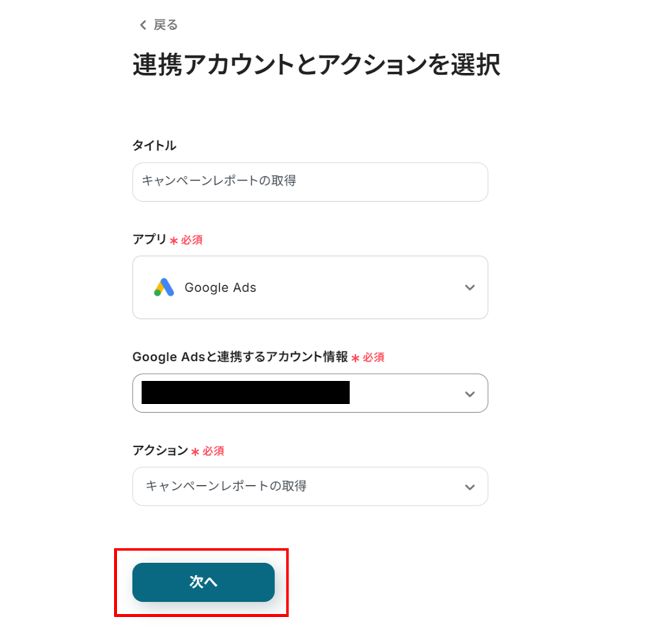
Task: Expand the アクション dropdown arrow
Action: [470, 487]
